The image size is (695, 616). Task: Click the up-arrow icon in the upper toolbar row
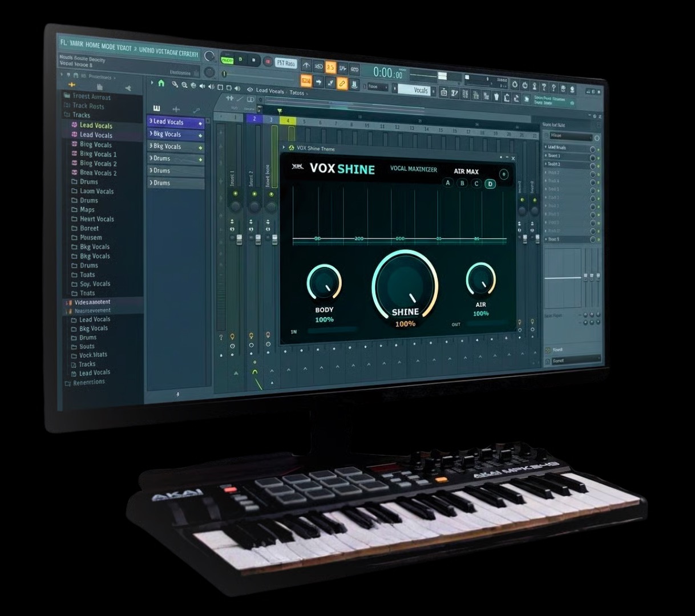(306, 65)
